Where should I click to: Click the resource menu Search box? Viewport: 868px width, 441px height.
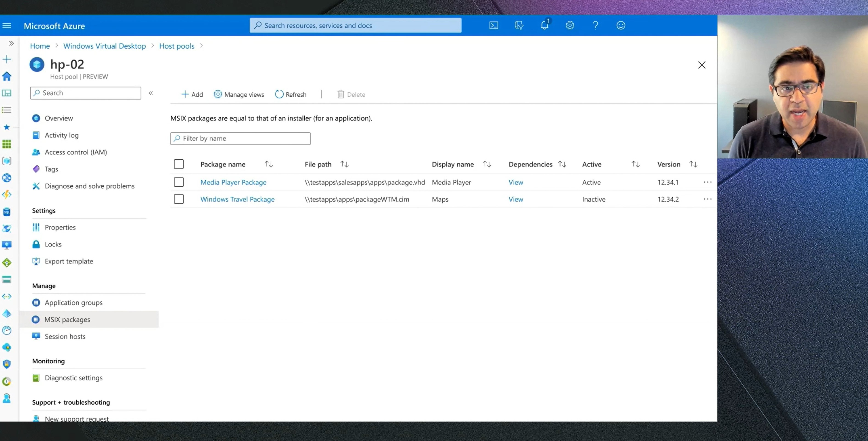tap(86, 93)
